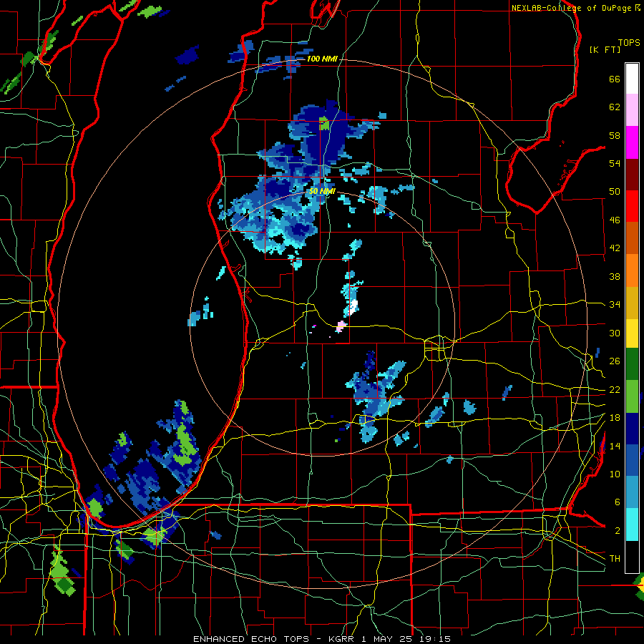The image size is (644, 644).
Task: Select the dark red legend band
Action: coord(632,175)
